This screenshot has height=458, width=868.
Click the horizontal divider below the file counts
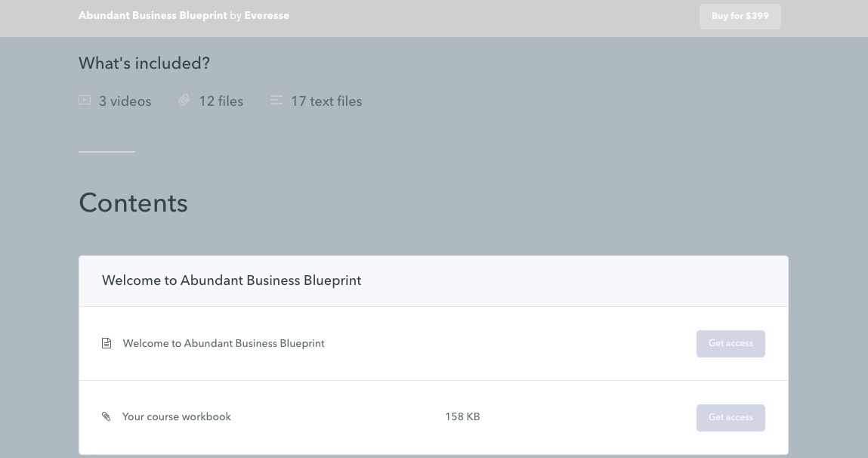click(106, 153)
